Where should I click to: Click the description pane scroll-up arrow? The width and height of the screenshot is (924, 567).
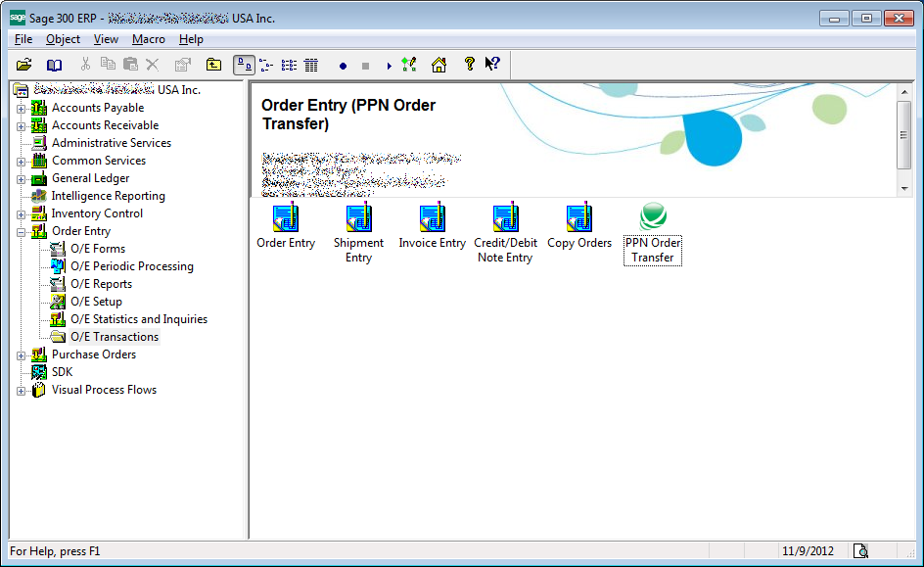tap(904, 92)
